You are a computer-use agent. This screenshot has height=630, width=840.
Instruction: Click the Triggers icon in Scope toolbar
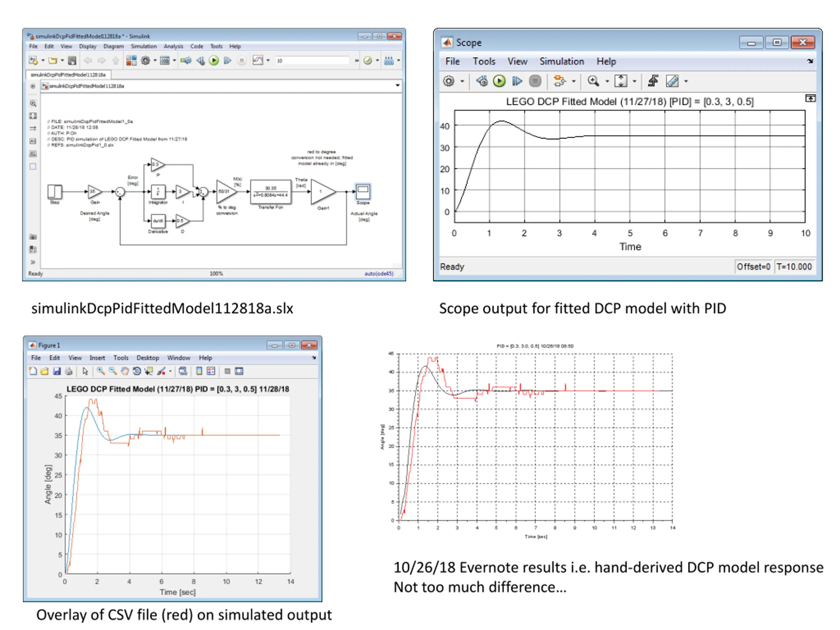point(653,81)
